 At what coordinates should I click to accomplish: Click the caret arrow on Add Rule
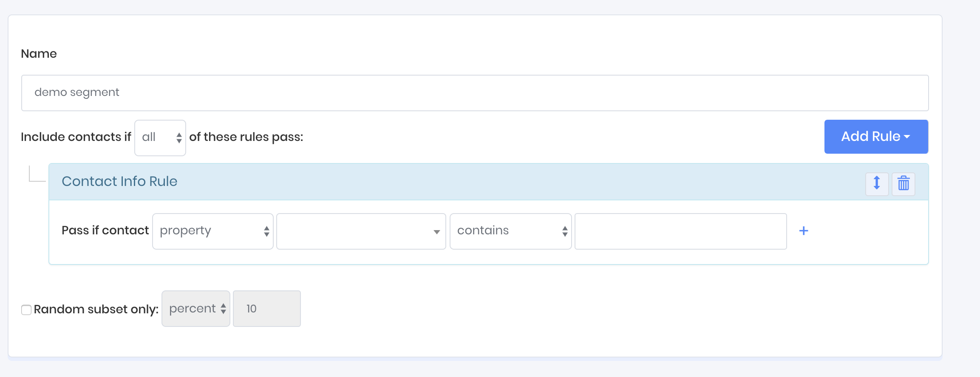click(x=907, y=137)
